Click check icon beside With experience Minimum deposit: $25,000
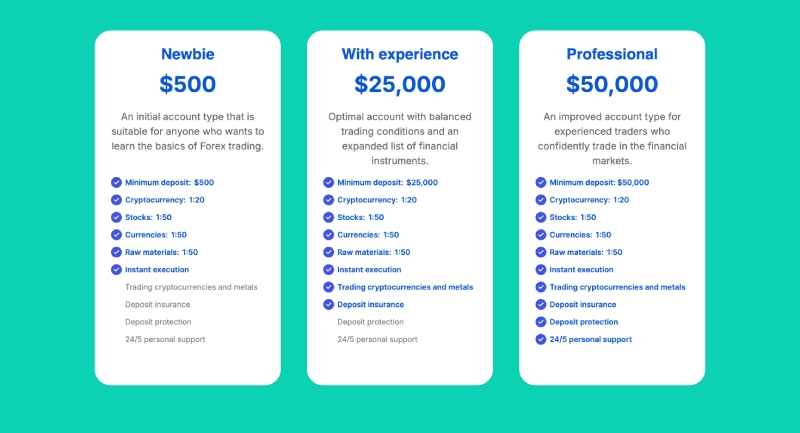Image resolution: width=800 pixels, height=433 pixels. click(x=328, y=183)
